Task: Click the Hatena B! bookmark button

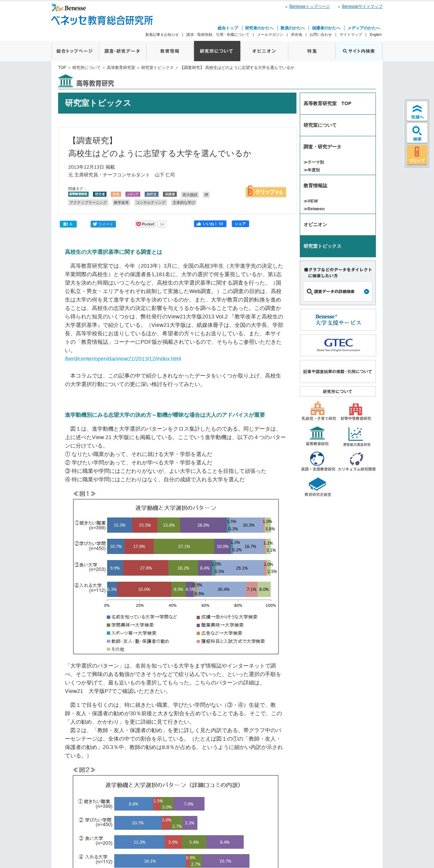Action: pyautogui.click(x=68, y=224)
